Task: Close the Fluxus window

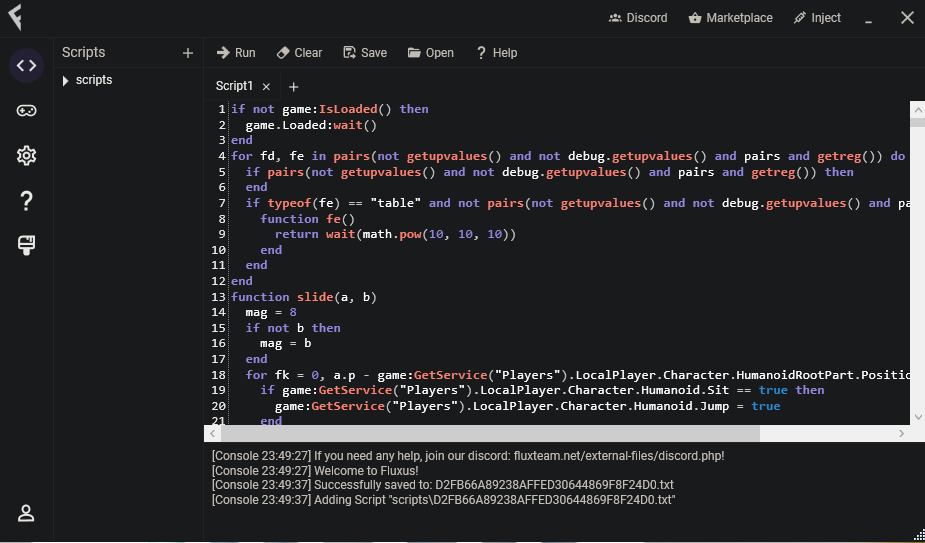Action: pyautogui.click(x=907, y=18)
